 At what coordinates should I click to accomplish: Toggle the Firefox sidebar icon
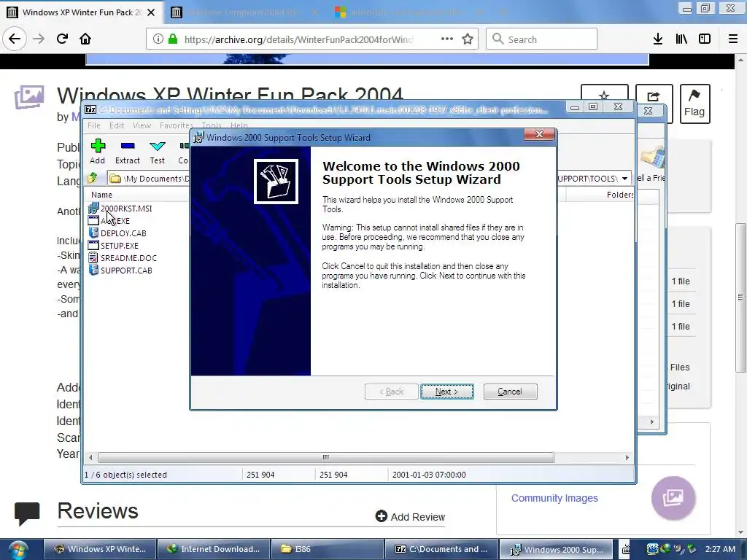pos(705,39)
